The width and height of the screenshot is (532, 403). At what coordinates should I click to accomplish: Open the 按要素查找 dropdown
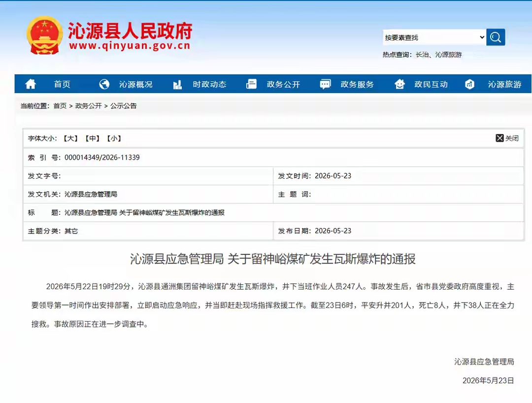(434, 37)
